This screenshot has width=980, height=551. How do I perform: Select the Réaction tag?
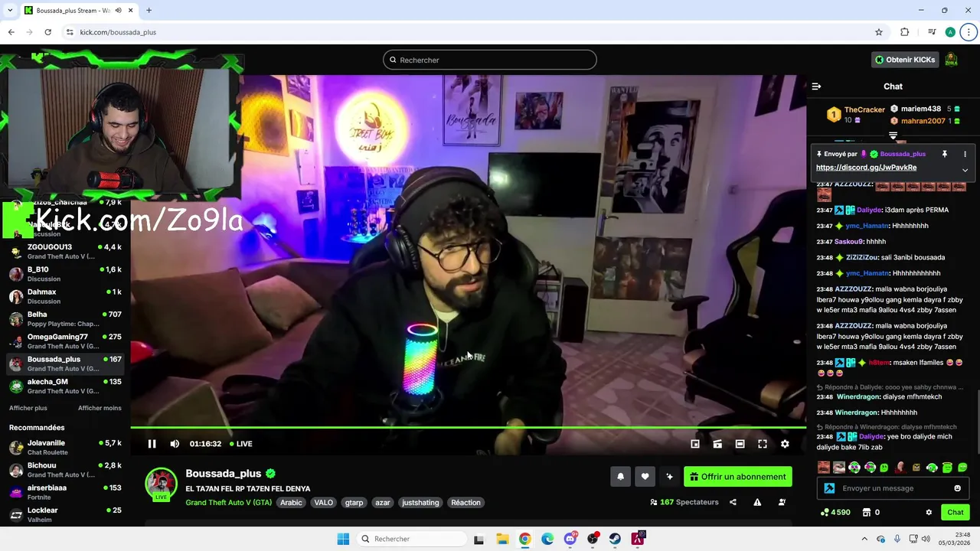click(x=465, y=503)
